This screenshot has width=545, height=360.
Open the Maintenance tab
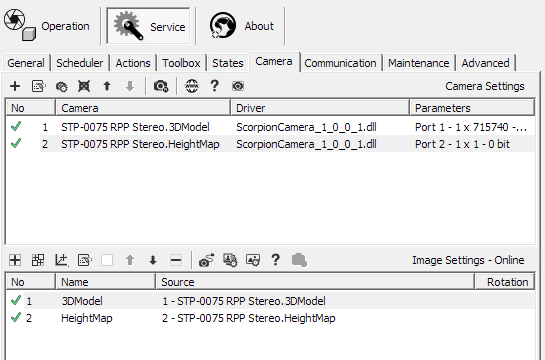[x=418, y=63]
